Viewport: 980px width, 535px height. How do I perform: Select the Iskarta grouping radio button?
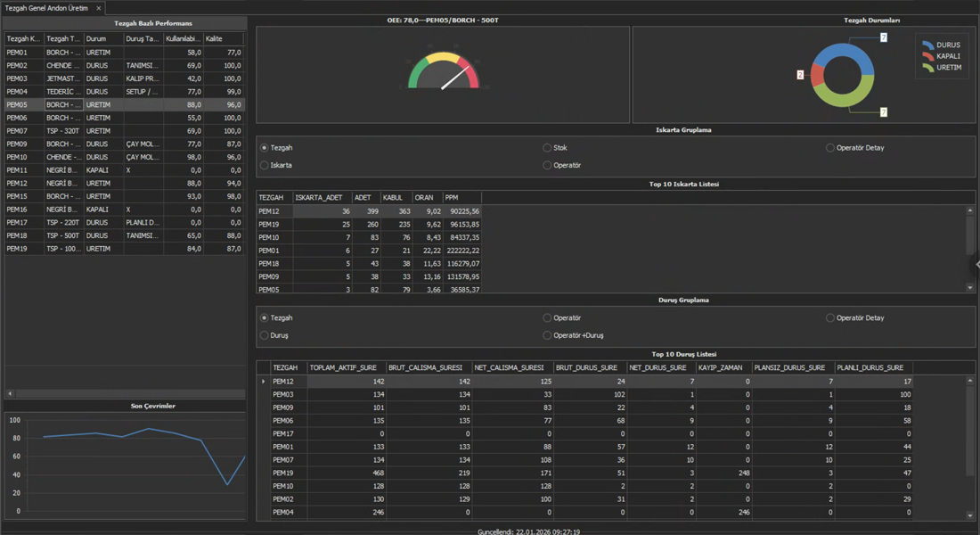[265, 165]
